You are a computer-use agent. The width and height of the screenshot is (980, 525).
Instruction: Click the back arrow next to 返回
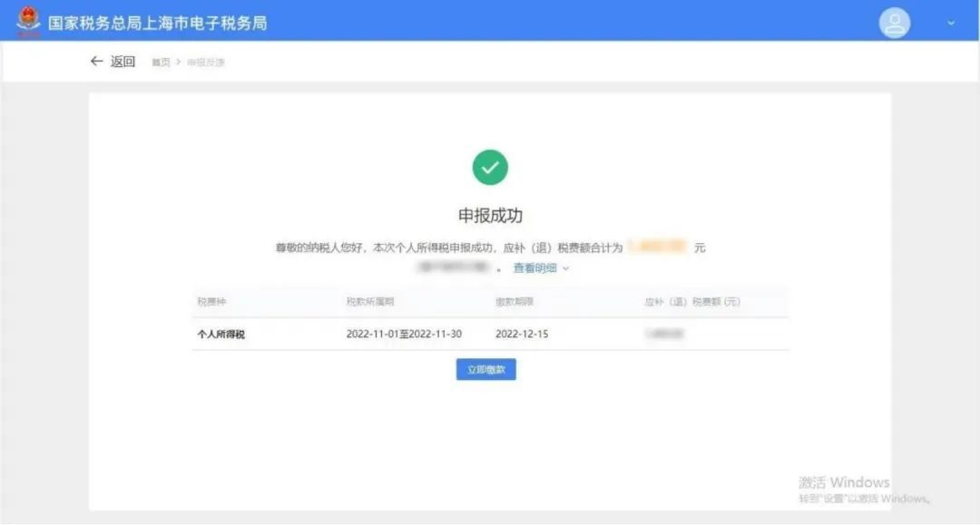point(95,61)
